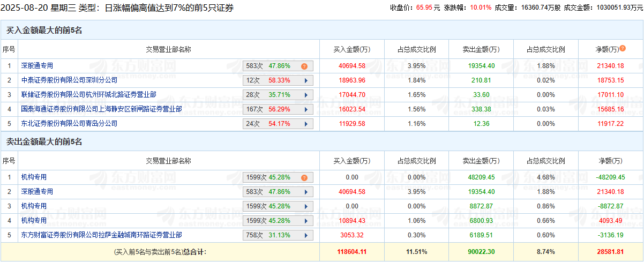Viewport: 644px width, 262px height.
Task: Click sell ratio 4.68% in 机构专用 row 1
Action: tap(546, 177)
